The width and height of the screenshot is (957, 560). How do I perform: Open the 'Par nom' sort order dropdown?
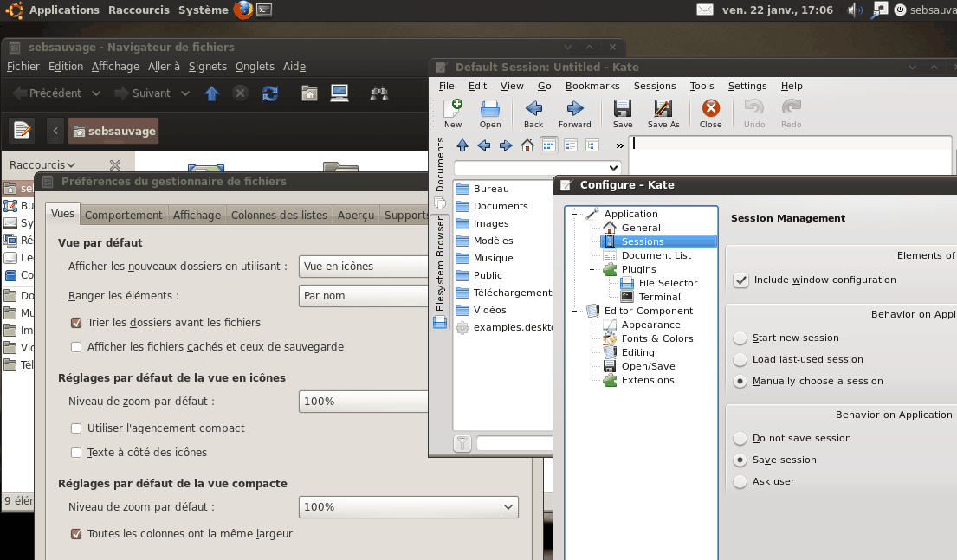pyautogui.click(x=364, y=296)
